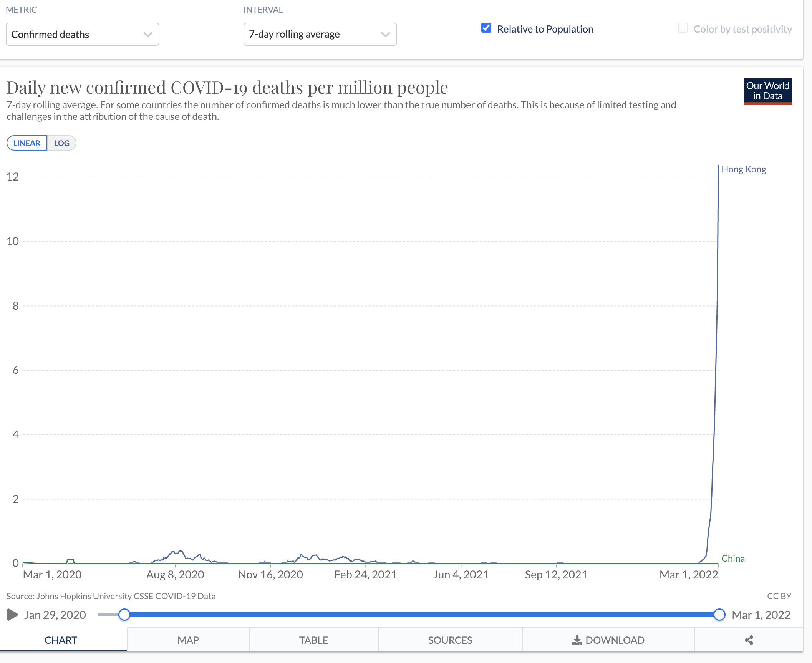
Task: Uncheck Relative to Population checkbox
Action: (486, 28)
